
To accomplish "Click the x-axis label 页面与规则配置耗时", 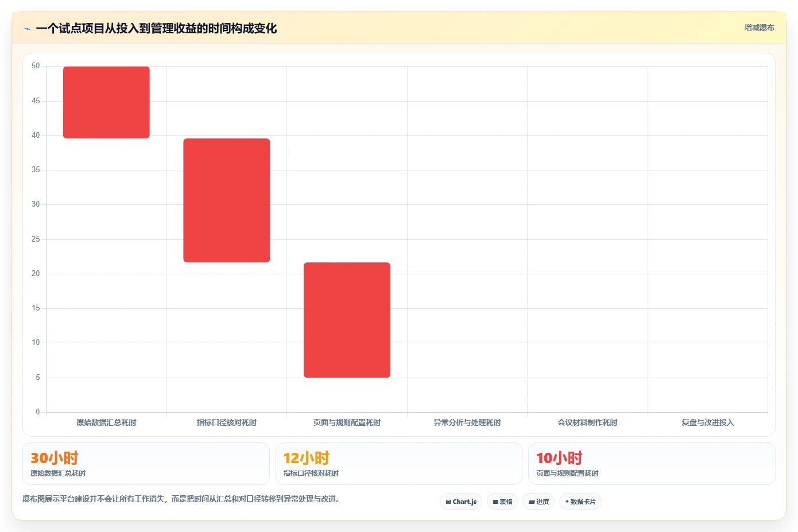I will pyautogui.click(x=347, y=422).
